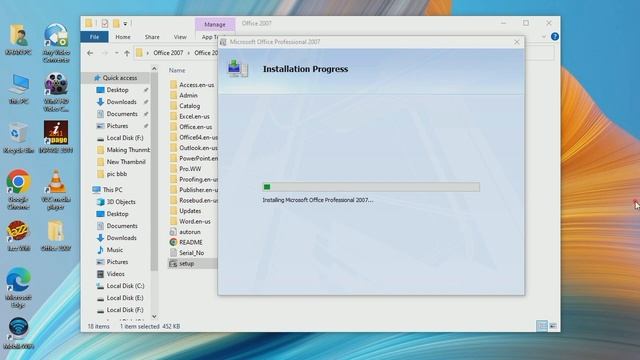The width and height of the screenshot is (640, 360).
Task: Click Office 2007 in the address breadcrumb
Action: 168,53
